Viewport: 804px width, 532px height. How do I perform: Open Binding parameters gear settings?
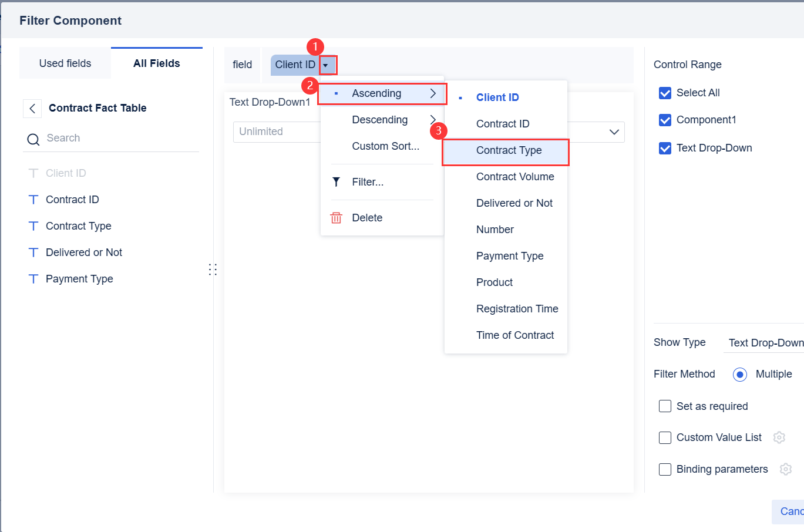click(786, 469)
